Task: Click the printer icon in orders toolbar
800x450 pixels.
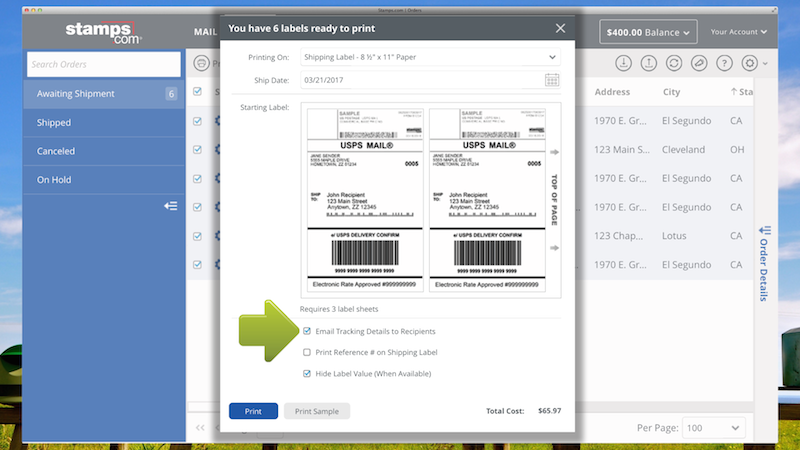Action: pos(202,63)
